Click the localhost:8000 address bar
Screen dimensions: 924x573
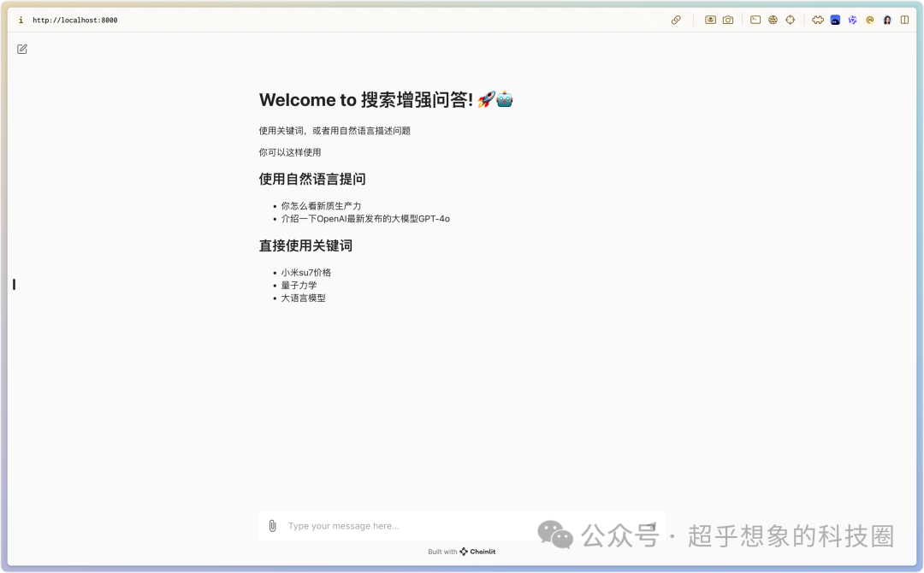pyautogui.click(x=77, y=20)
